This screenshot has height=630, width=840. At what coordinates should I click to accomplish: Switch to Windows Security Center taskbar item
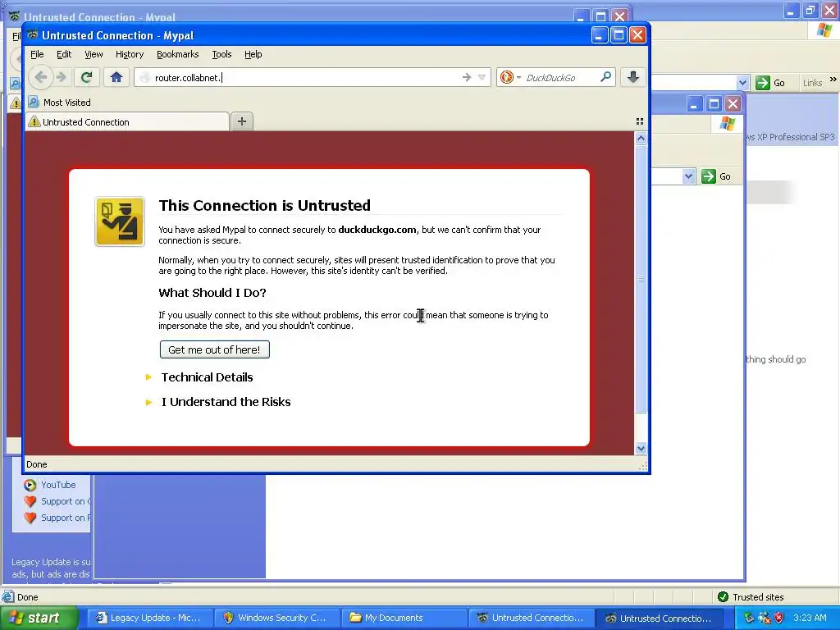coord(276,618)
